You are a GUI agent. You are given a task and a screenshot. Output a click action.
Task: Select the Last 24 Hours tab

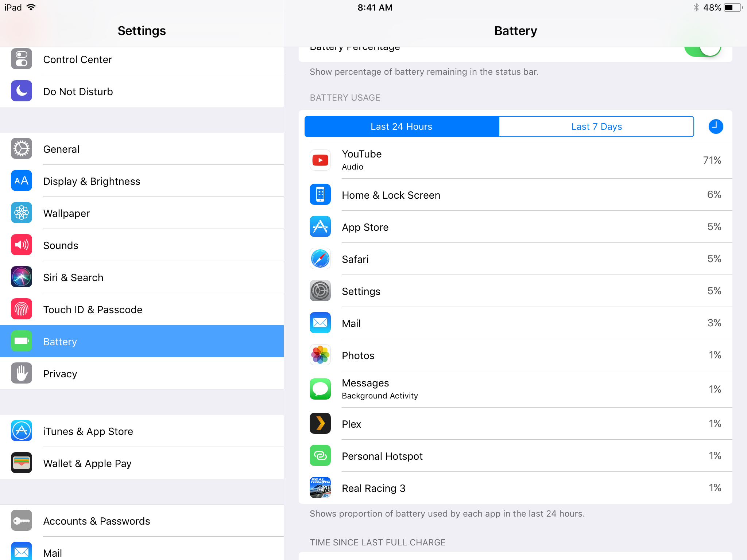(402, 127)
